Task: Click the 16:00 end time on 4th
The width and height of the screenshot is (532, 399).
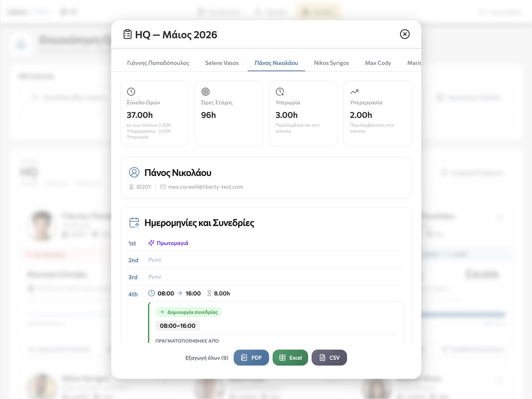Action: coord(193,294)
